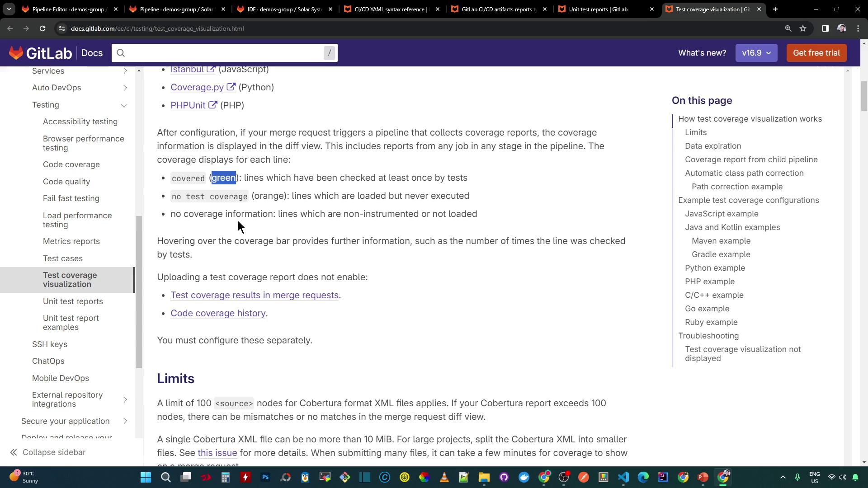Open the v16.9 version dropdown
Viewport: 868px width, 488px height.
[x=756, y=53]
